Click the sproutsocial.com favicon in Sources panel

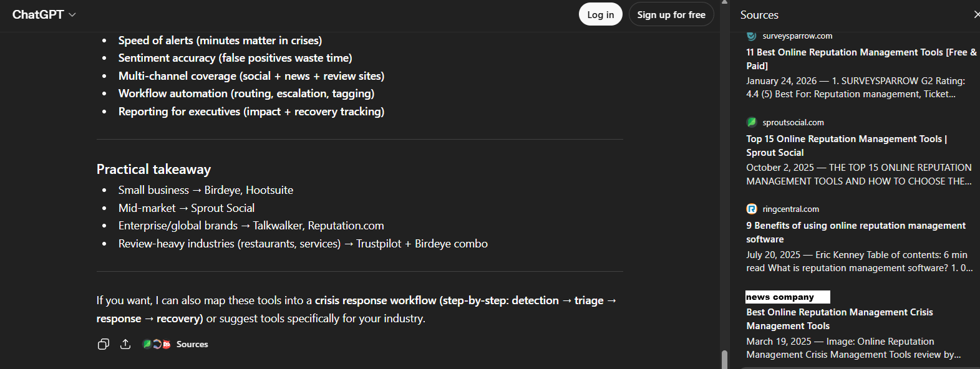(x=752, y=122)
